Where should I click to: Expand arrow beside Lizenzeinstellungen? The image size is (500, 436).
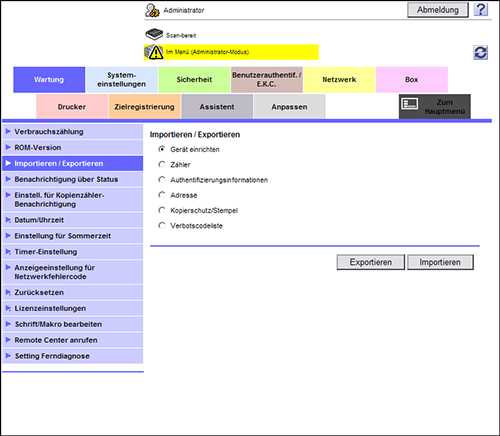click(8, 308)
